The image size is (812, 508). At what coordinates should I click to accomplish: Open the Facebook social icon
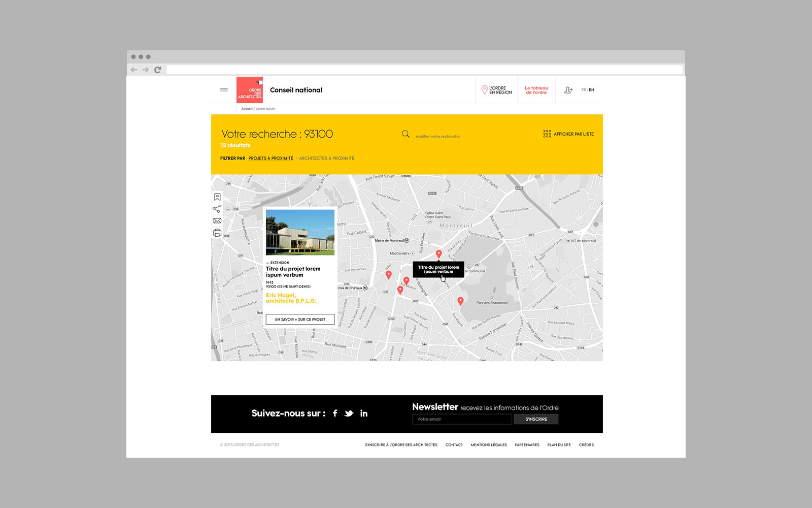[335, 414]
